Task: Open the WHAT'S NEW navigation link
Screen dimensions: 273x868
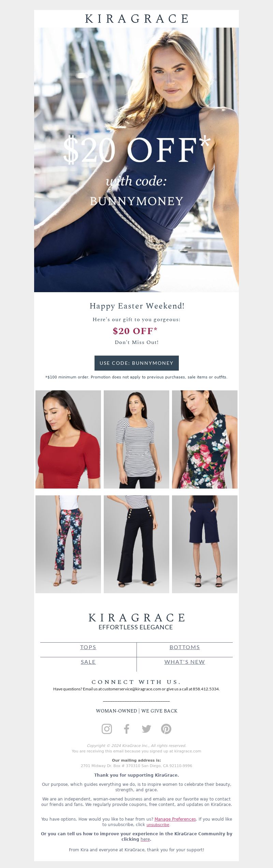Action: [x=185, y=662]
